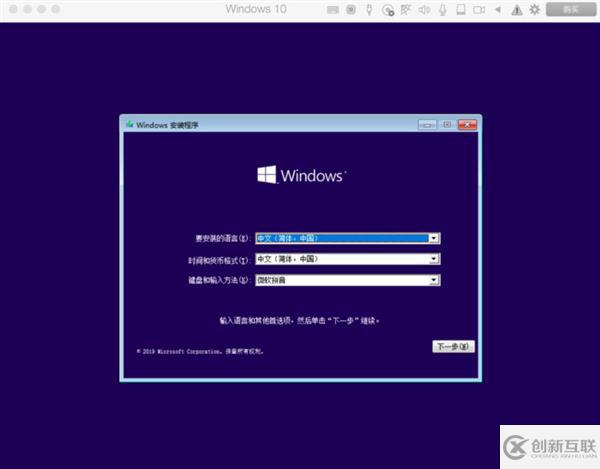Open the installation language dropdown
The image size is (600, 469).
pos(434,238)
